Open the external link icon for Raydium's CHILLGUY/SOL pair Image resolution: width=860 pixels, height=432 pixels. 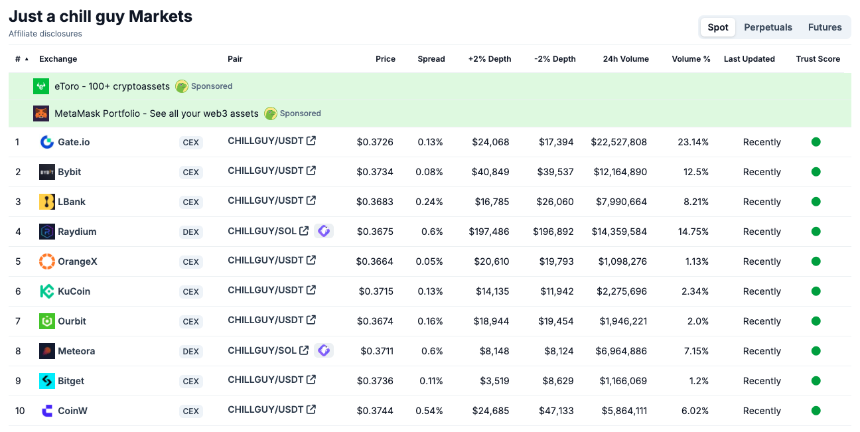(304, 231)
